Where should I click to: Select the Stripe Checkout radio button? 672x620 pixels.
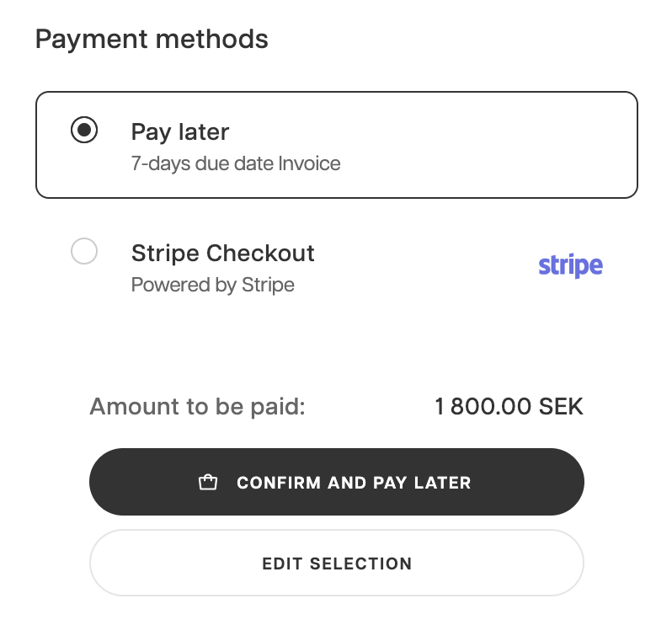84,251
